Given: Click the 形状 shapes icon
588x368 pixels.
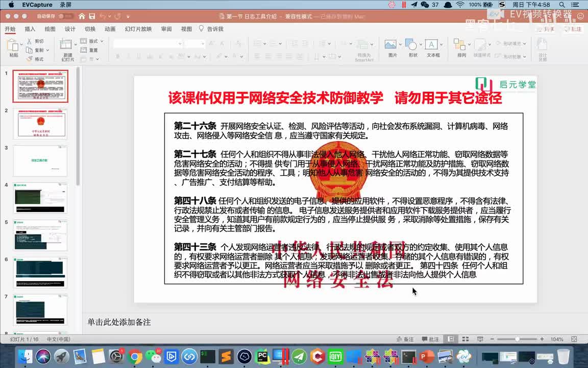Looking at the screenshot, I should [x=411, y=44].
